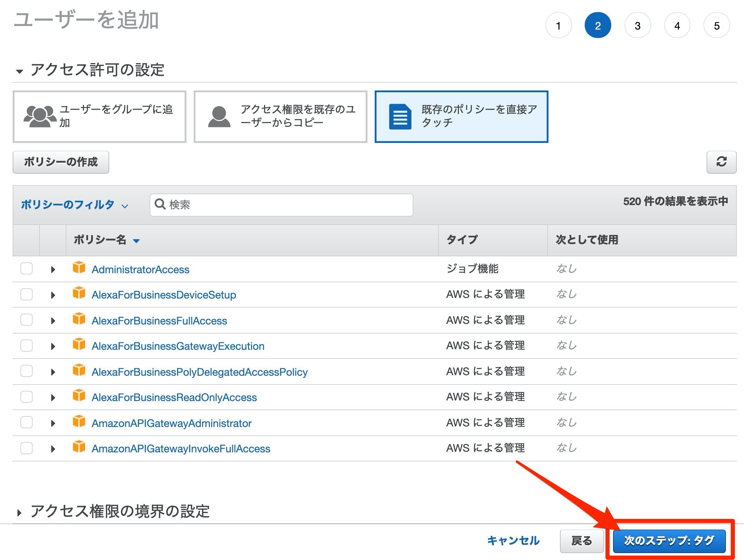The width and height of the screenshot is (744, 560).
Task: Click the refresh policies icon button
Action: (721, 162)
